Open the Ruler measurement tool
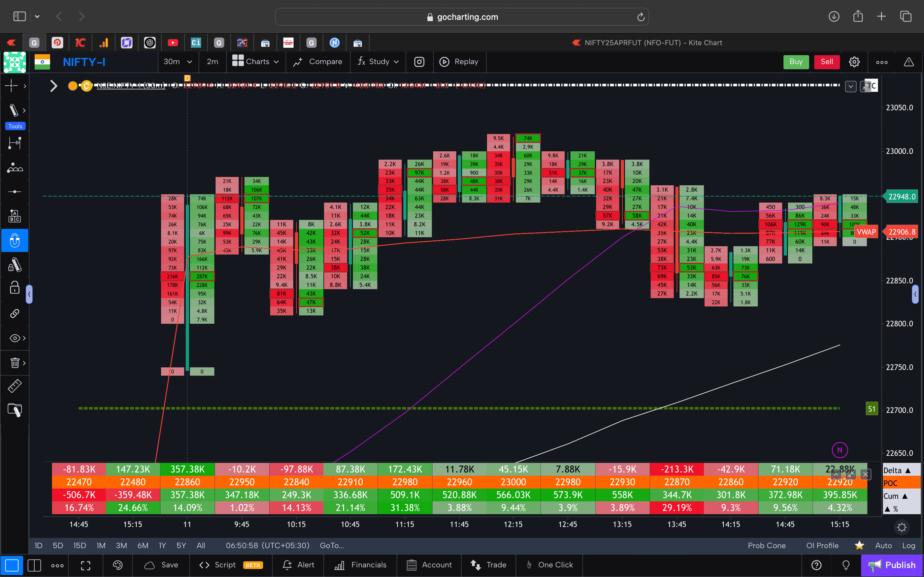 click(15, 386)
